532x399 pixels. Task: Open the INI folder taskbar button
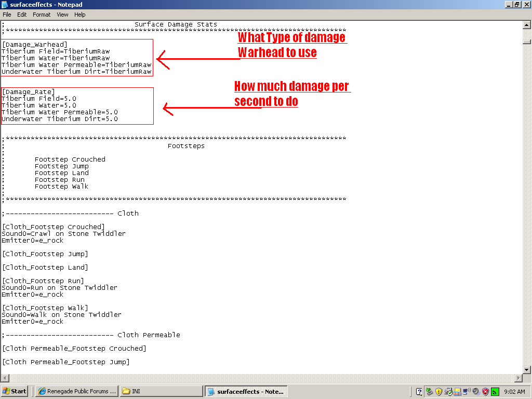point(161,391)
